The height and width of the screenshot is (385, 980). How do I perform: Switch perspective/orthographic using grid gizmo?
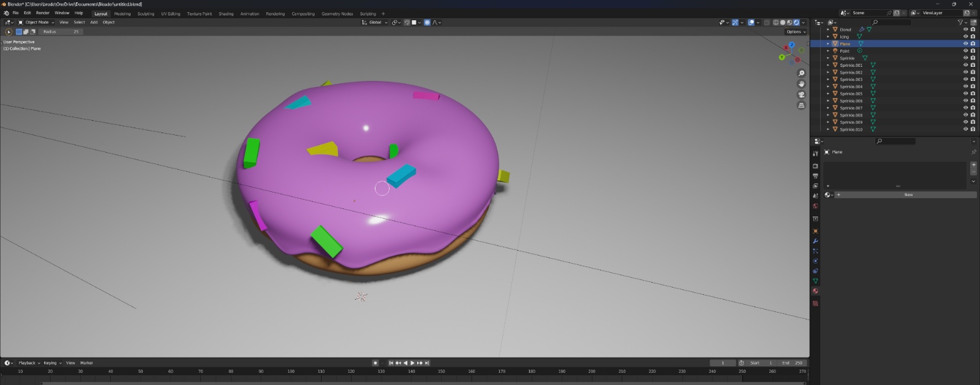(801, 105)
